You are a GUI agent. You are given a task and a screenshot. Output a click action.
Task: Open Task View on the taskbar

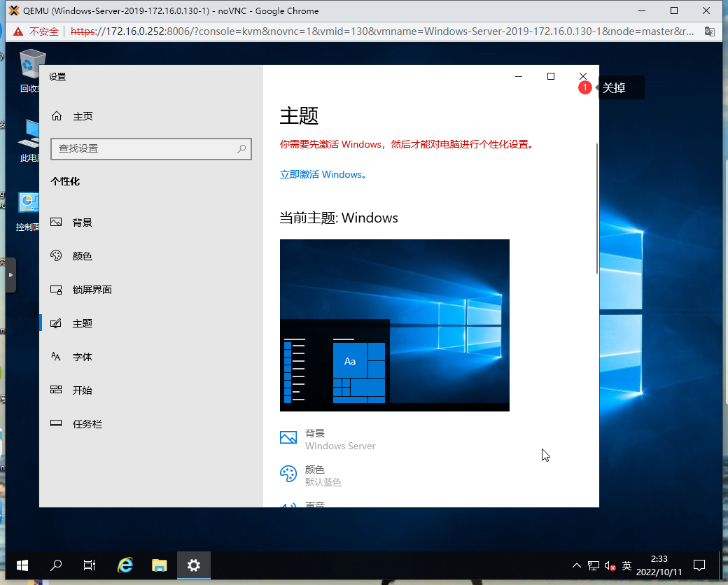(89, 565)
